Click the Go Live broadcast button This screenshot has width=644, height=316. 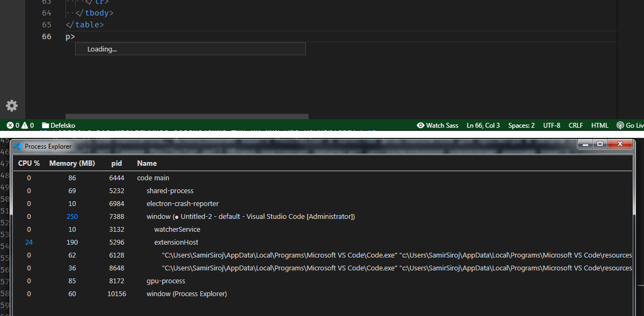tap(630, 126)
